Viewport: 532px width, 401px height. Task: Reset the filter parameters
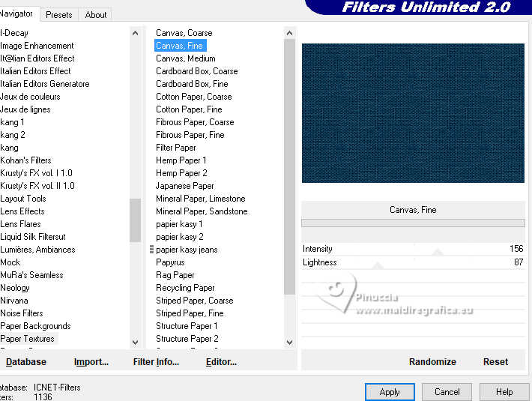click(495, 361)
